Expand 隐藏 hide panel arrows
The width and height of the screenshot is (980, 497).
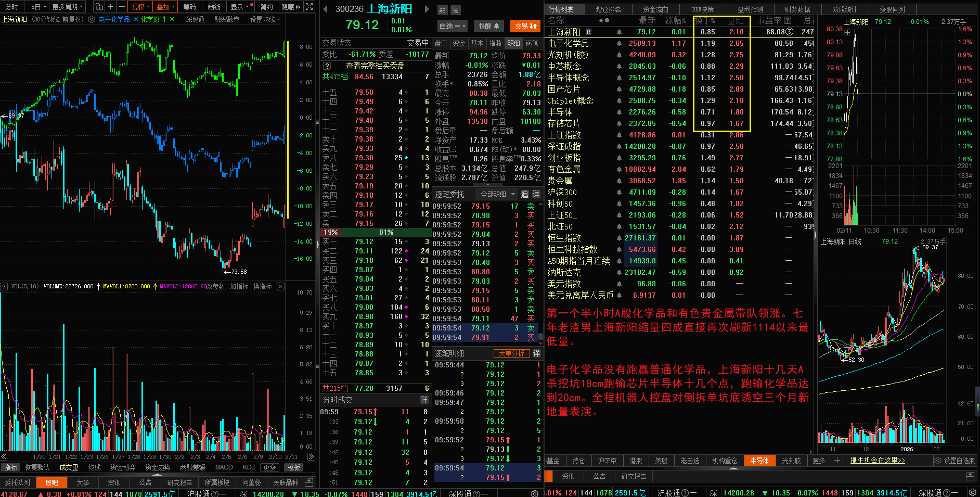[291, 7]
